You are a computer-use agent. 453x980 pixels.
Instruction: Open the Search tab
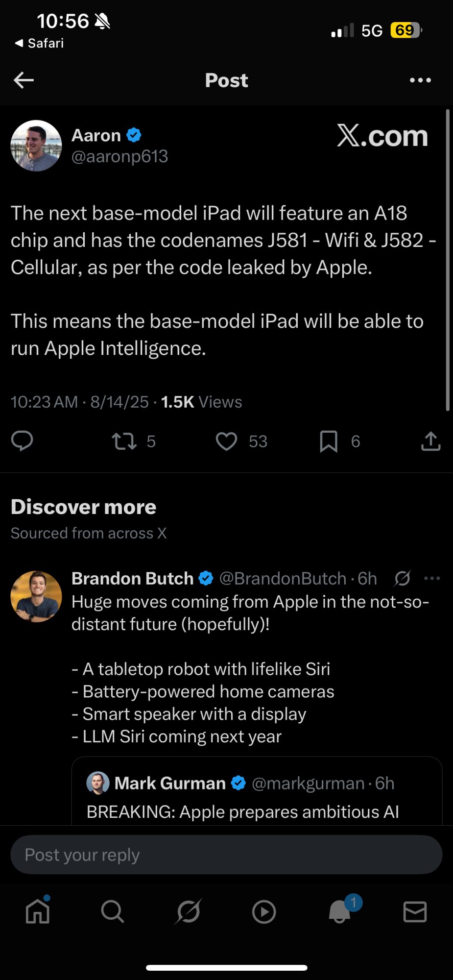[x=113, y=911]
